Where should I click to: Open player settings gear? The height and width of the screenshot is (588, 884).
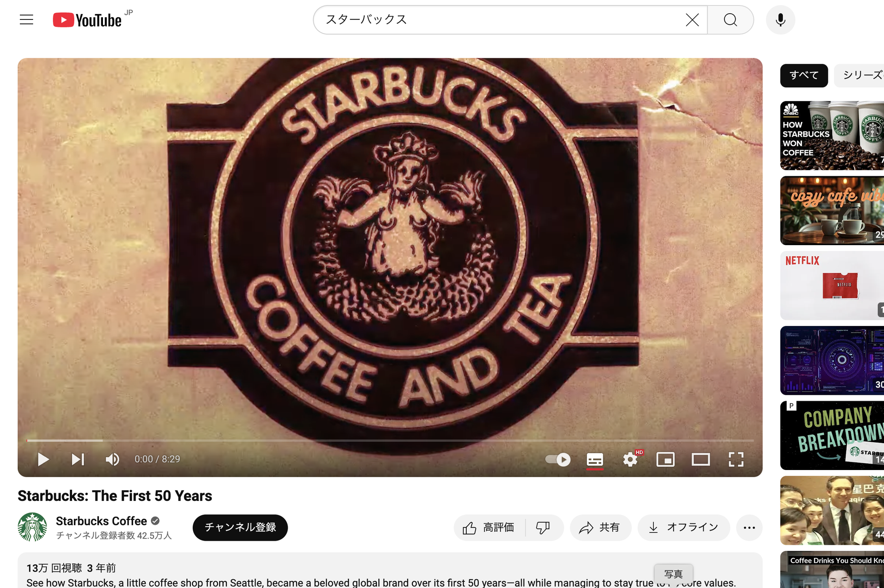point(631,459)
